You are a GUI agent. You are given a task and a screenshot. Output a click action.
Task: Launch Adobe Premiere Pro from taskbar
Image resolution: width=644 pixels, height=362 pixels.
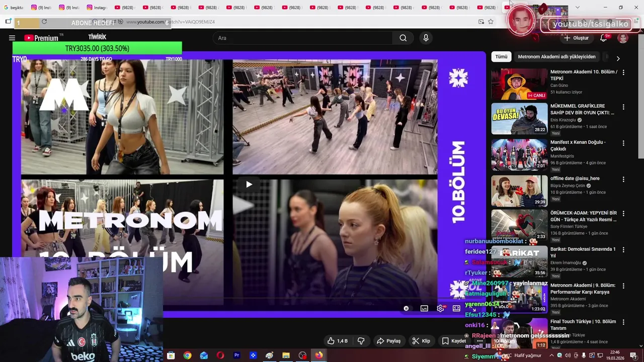pyautogui.click(x=236, y=355)
